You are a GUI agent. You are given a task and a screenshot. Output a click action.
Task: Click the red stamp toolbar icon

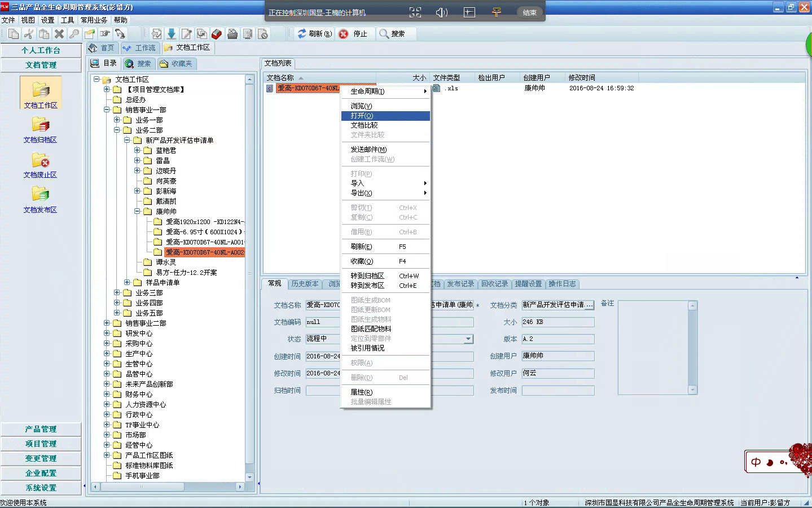217,34
